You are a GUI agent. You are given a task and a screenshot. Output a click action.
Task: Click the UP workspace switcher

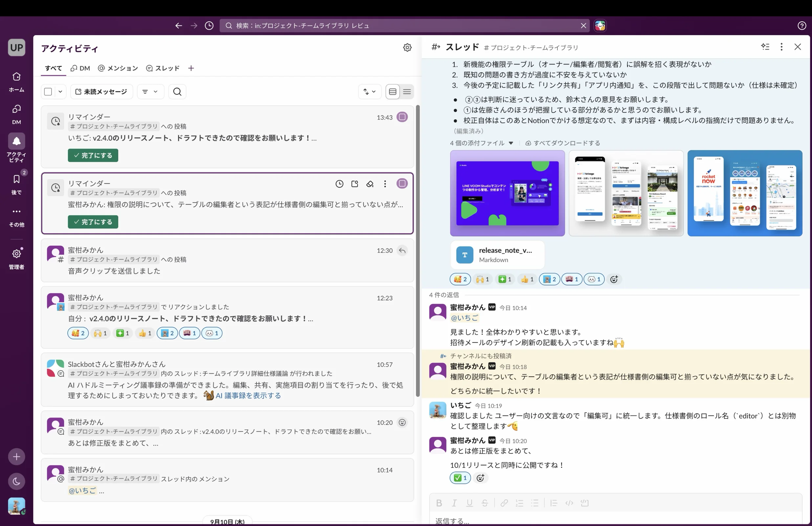(16, 47)
